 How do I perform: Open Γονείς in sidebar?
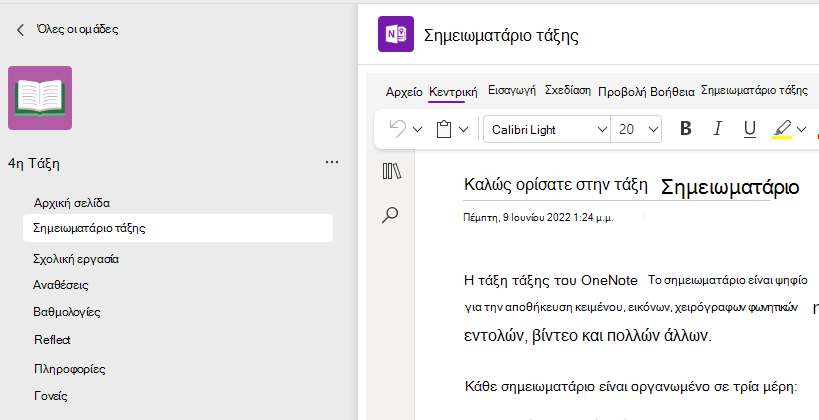tap(51, 395)
